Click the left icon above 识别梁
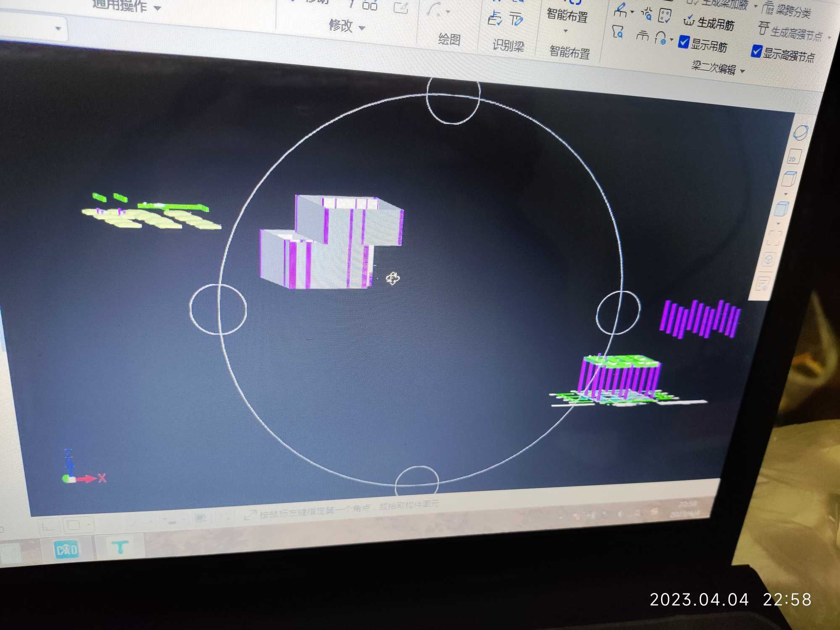 pos(495,18)
